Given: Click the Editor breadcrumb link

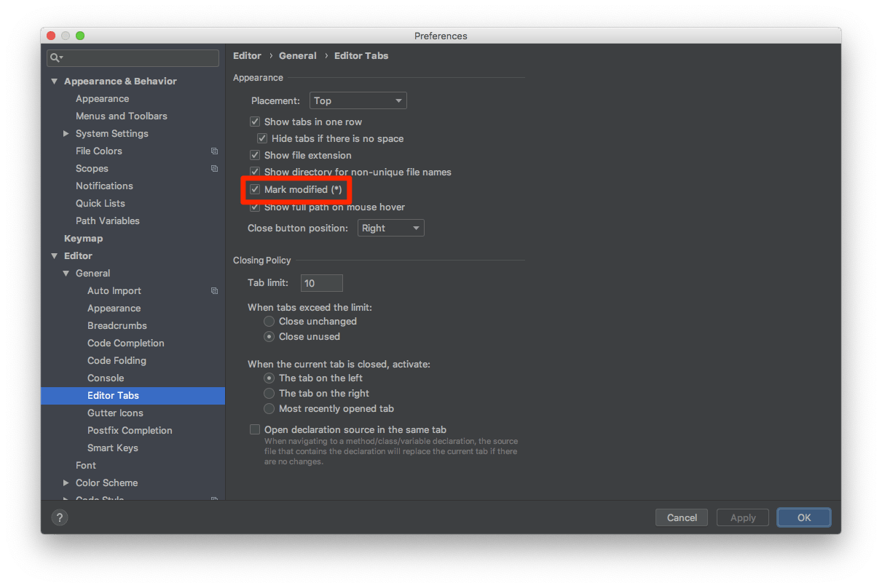Looking at the screenshot, I should click(247, 55).
